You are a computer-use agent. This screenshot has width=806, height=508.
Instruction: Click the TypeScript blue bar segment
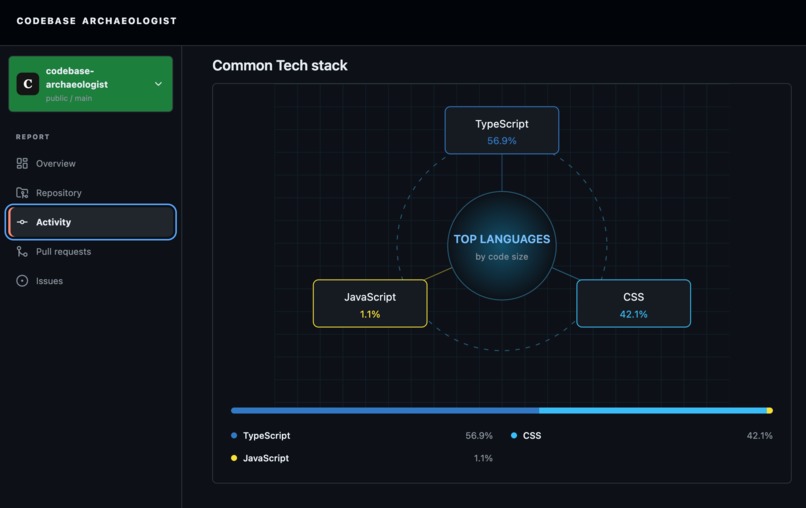(385, 410)
